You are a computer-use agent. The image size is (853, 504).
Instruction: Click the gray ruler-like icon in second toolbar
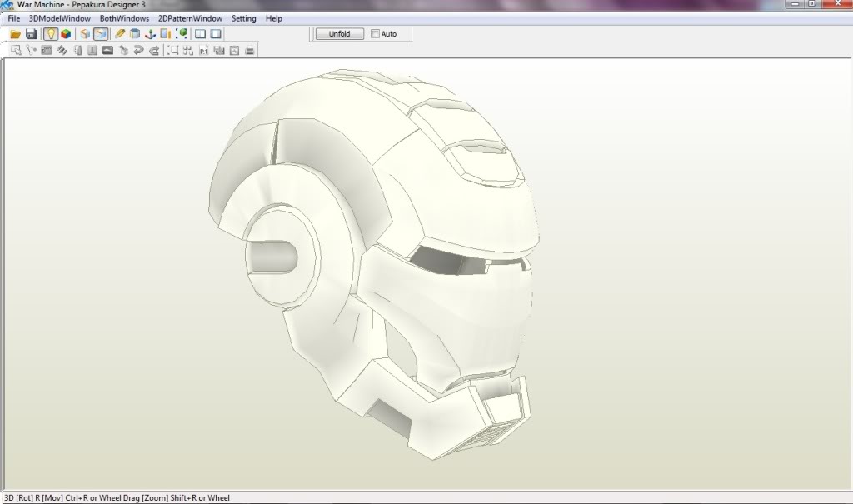47,51
